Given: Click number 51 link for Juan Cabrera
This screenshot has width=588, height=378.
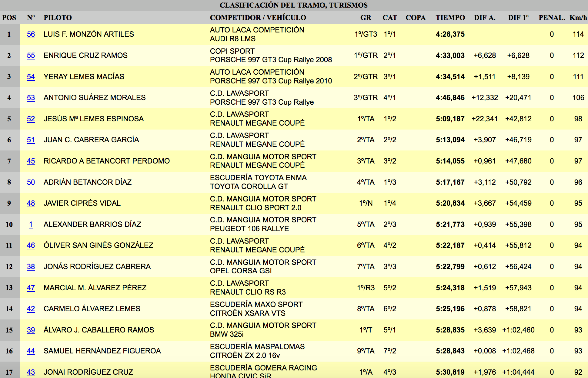Looking at the screenshot, I should point(31,140).
